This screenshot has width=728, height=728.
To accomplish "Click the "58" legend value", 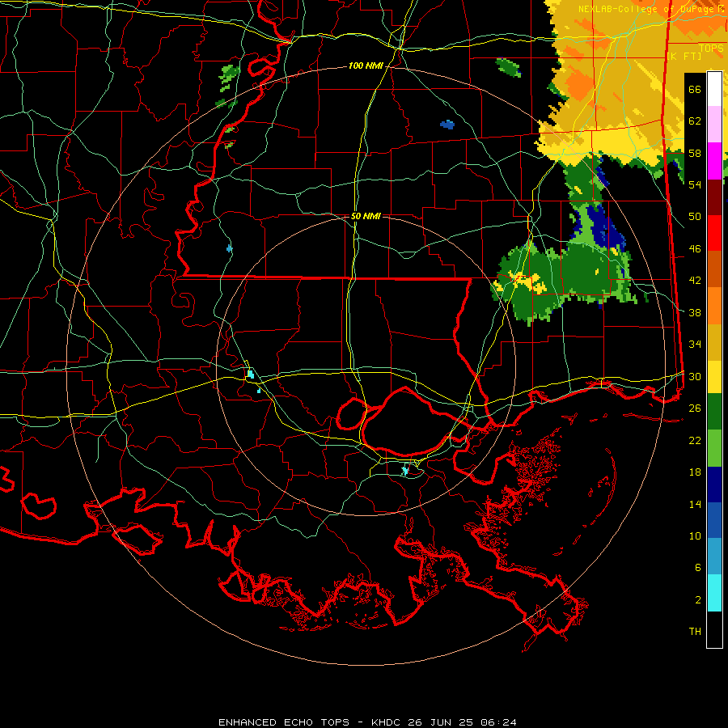I will click(695, 153).
